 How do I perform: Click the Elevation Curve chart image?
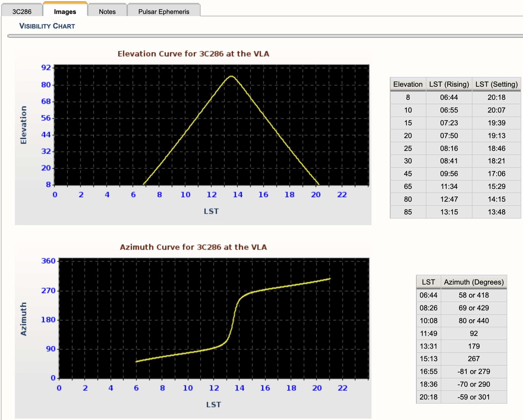(x=211, y=125)
